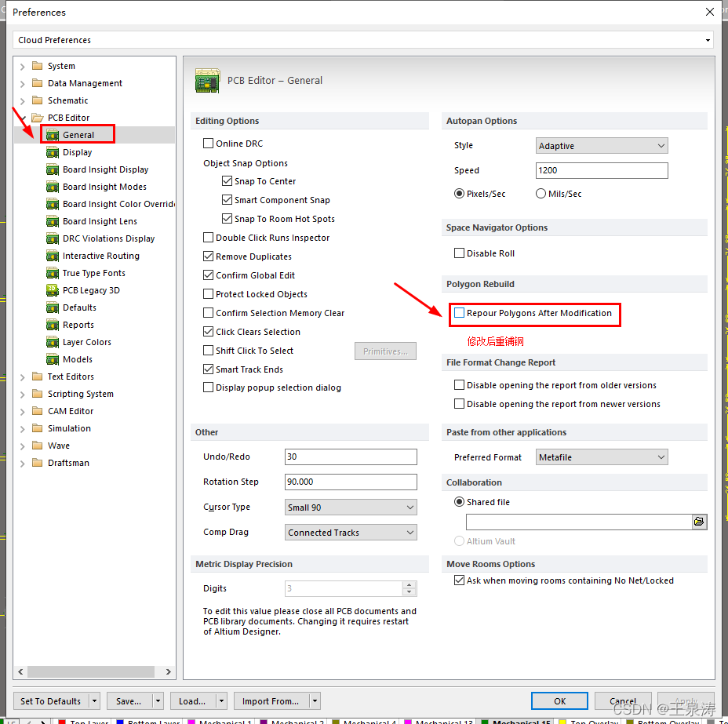728x724 pixels.
Task: Click the True Type Fonts icon
Action: tap(53, 273)
